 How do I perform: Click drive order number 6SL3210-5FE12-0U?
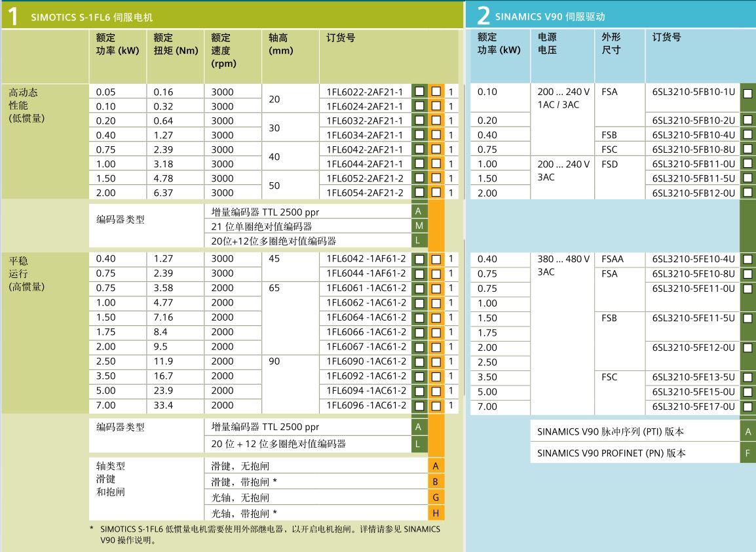(x=693, y=347)
